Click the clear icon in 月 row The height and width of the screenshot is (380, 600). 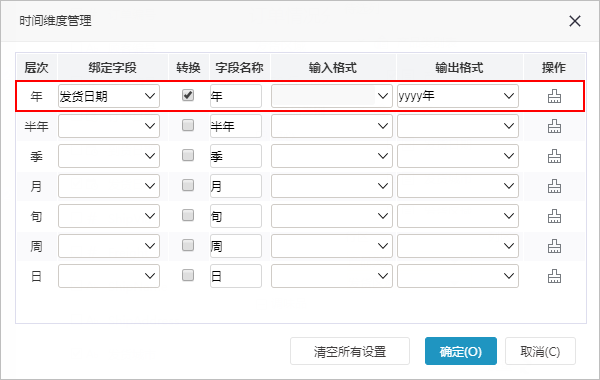click(554, 186)
